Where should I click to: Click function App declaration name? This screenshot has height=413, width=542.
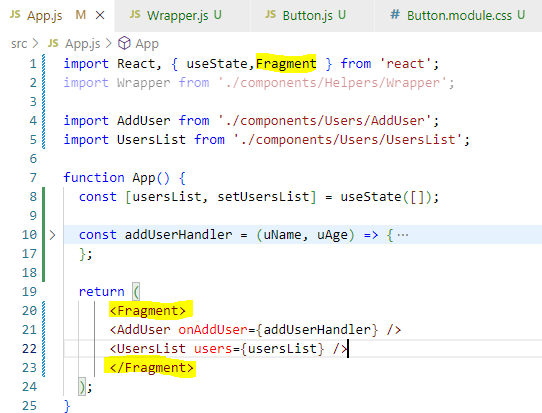[x=144, y=178]
